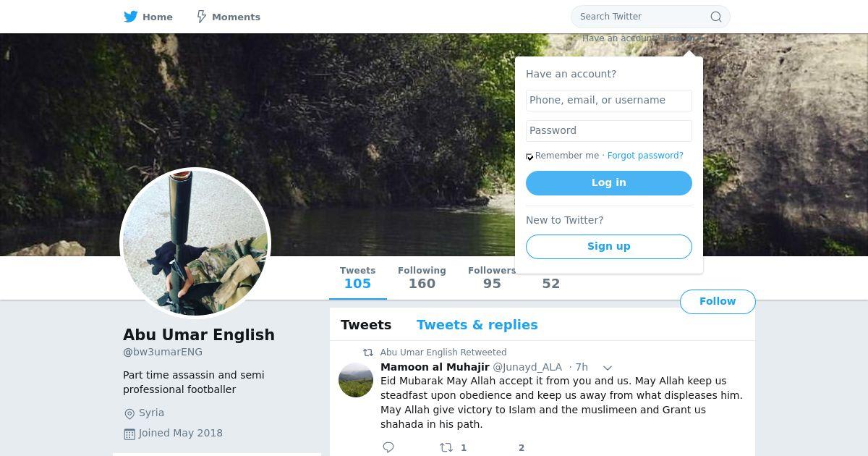Click the Syria location pin icon
The width and height of the screenshot is (868, 456).
point(129,413)
